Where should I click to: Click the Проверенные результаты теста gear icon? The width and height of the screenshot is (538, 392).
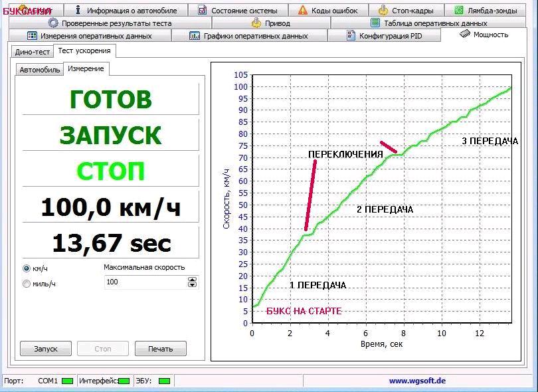(53, 23)
